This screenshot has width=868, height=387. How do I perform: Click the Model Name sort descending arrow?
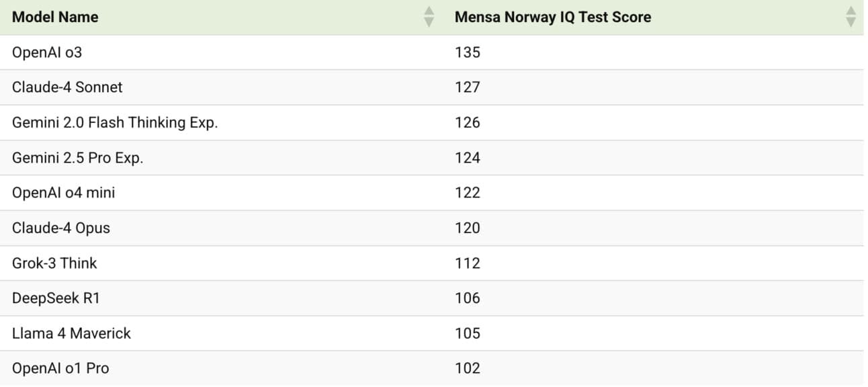pyautogui.click(x=429, y=22)
